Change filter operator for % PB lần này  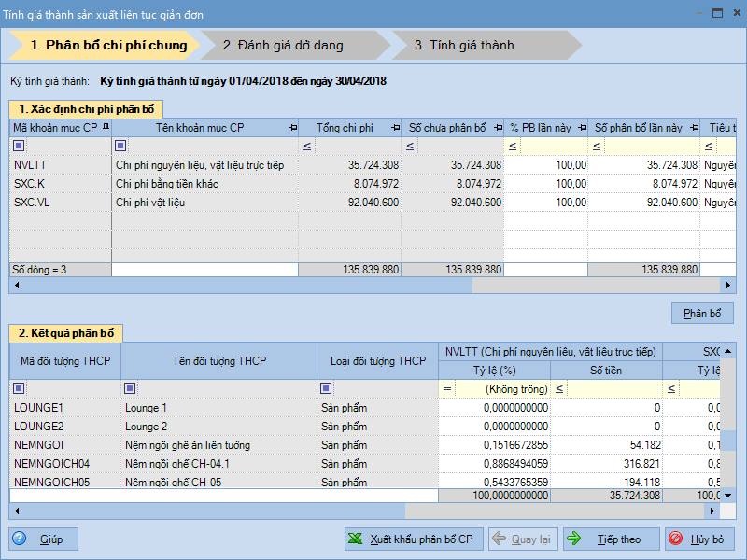point(513,147)
